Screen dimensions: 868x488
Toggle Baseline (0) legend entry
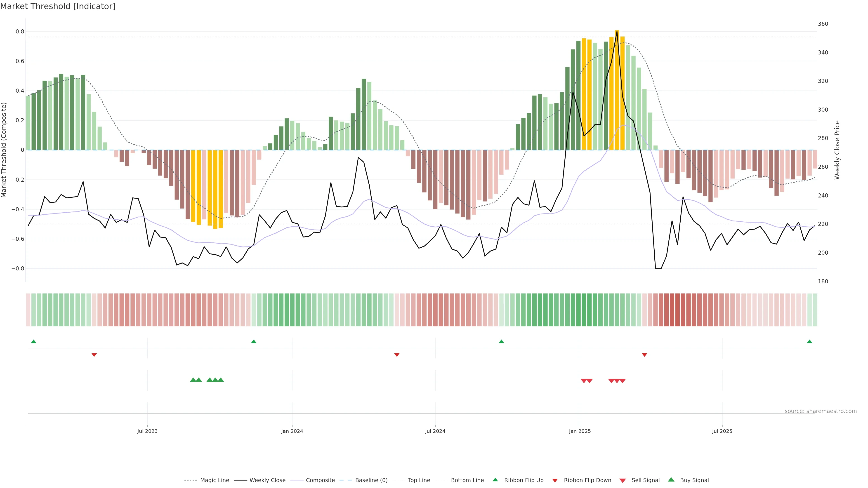[371, 480]
